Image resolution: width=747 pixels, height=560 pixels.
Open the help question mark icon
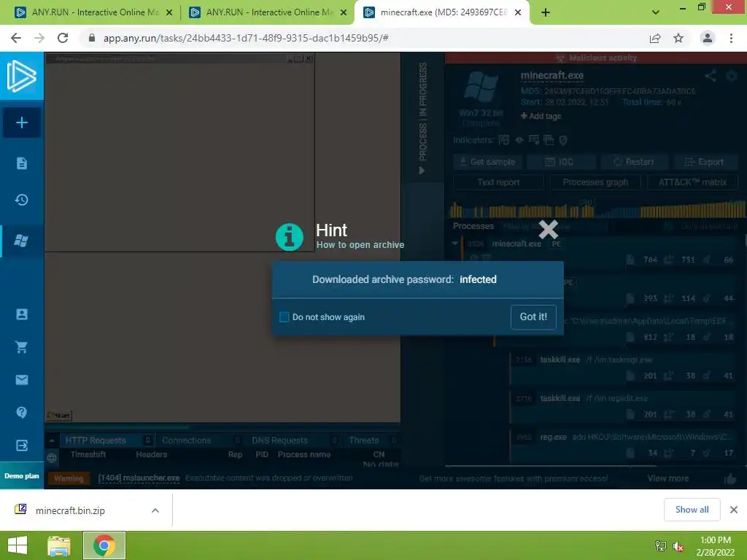coord(21,413)
